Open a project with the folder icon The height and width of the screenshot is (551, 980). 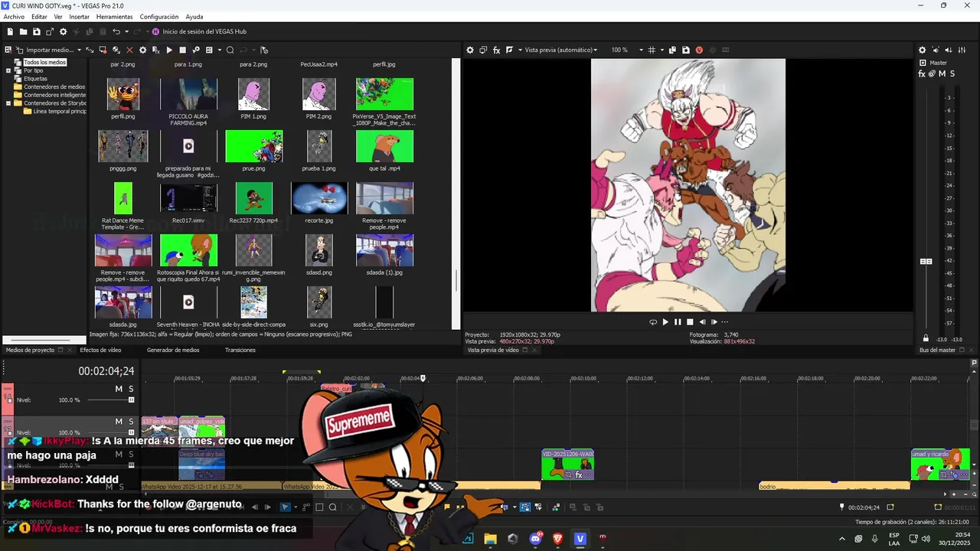click(x=24, y=31)
